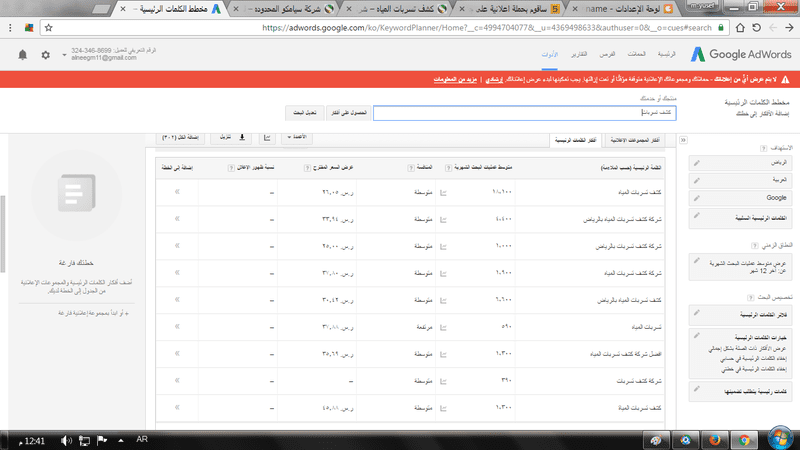
Task: Add كشف تسربات المياه keyword to plan
Action: point(177,192)
